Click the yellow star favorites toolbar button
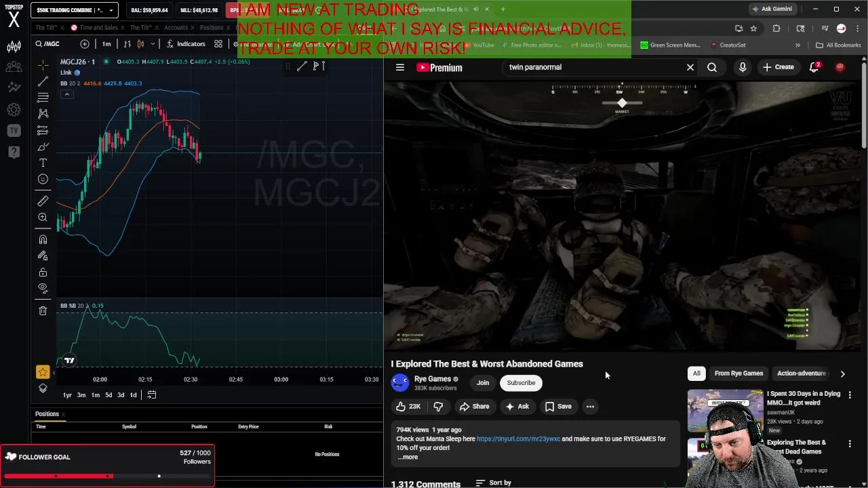This screenshot has height=488, width=868. 43,371
